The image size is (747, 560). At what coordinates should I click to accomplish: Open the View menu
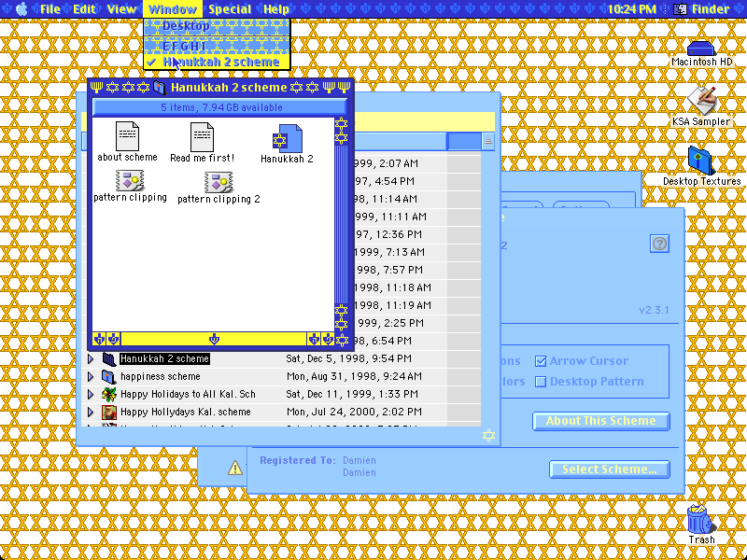pyautogui.click(x=121, y=9)
